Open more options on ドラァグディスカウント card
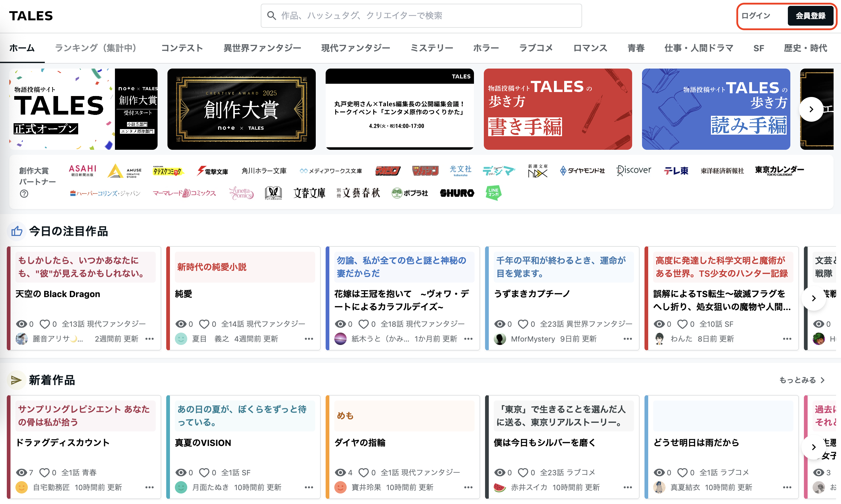This screenshot has width=841, height=504. pos(150,487)
